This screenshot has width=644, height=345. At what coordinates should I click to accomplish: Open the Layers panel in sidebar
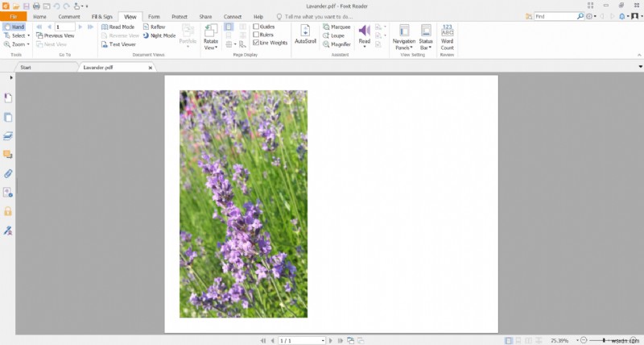pyautogui.click(x=8, y=135)
